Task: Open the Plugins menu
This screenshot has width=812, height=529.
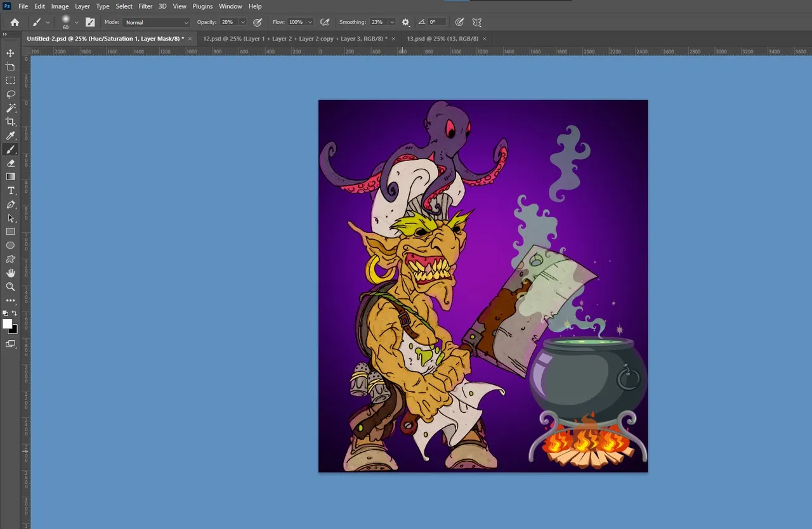Action: point(202,6)
